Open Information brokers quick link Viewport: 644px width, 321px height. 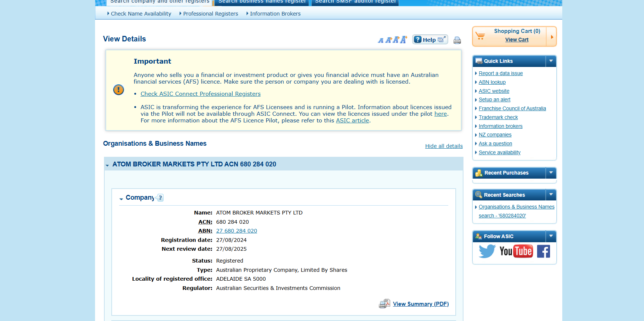[x=500, y=126]
